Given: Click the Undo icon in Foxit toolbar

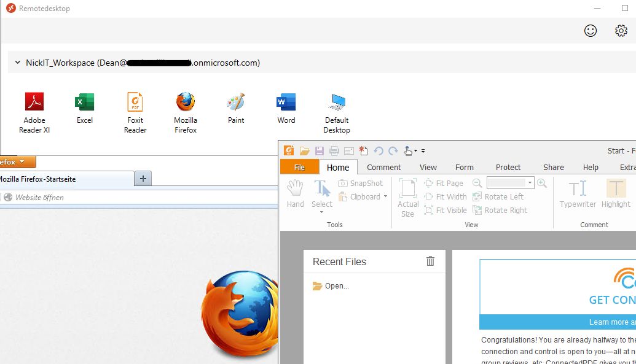Looking at the screenshot, I should click(x=379, y=151).
